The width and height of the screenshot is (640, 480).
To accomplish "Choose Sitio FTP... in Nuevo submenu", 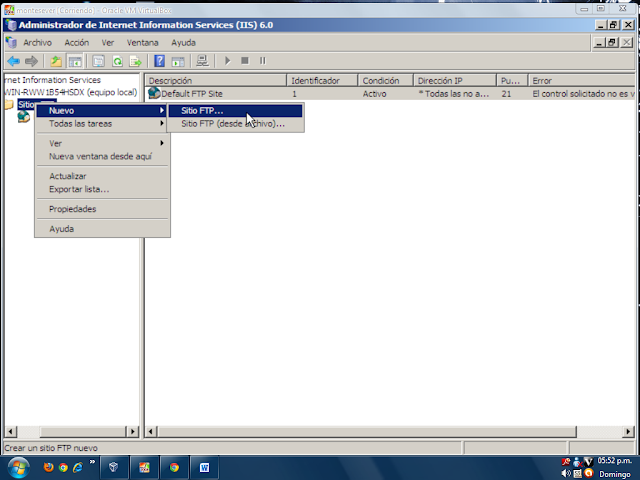I will pyautogui.click(x=236, y=111).
